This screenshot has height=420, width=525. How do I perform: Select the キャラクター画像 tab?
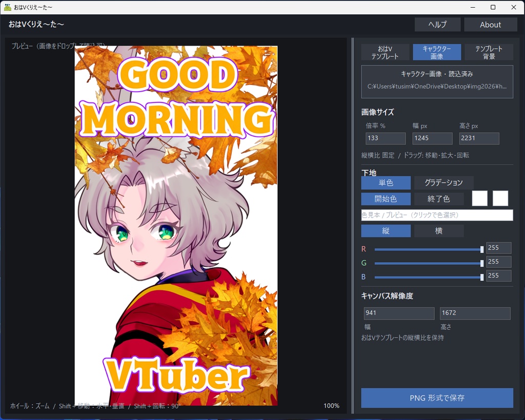tap(437, 52)
